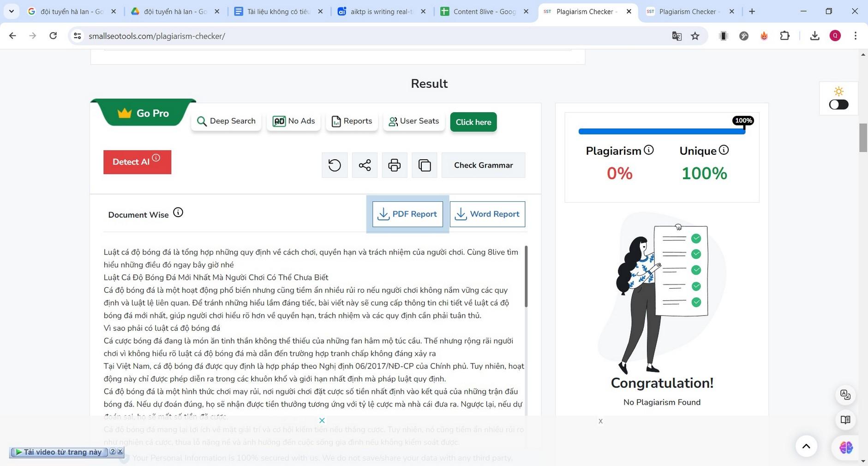Switch to the aiktp is writing tab
The width and height of the screenshot is (868, 466).
tap(382, 12)
